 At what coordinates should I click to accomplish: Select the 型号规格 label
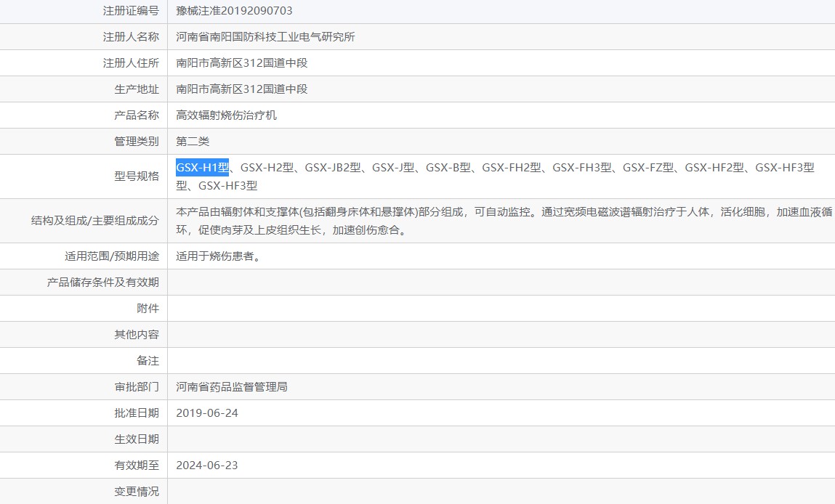coord(137,176)
